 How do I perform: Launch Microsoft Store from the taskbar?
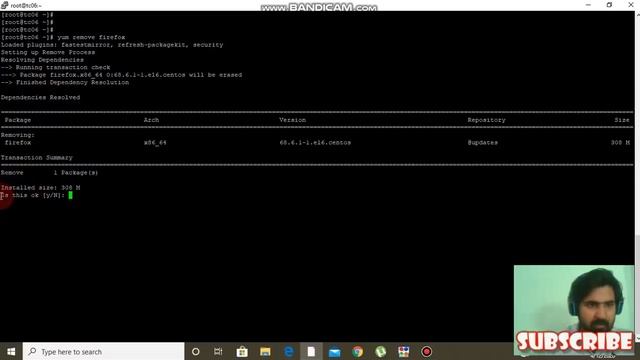pyautogui.click(x=242, y=351)
